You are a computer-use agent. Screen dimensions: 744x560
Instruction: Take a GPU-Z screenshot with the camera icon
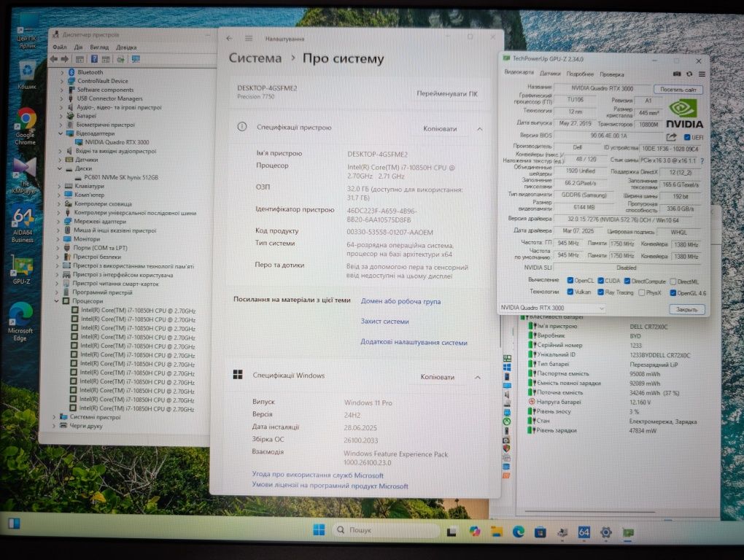tap(677, 74)
